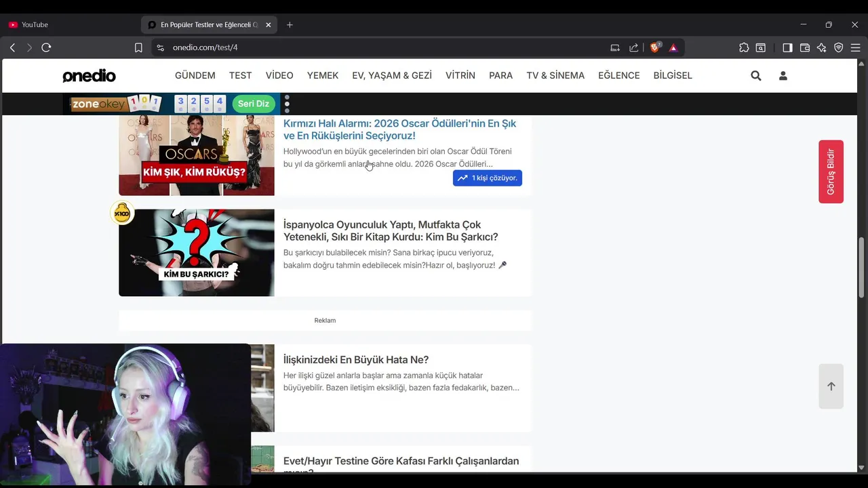Click the back-to-top arrow button
The height and width of the screenshot is (488, 868).
tap(831, 386)
